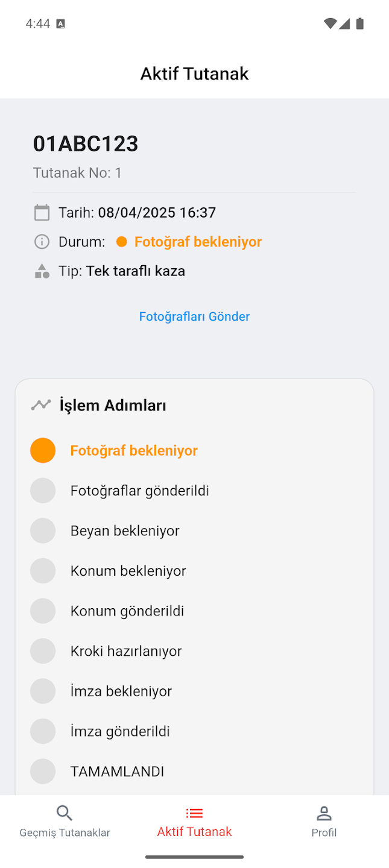Tap the orange status dot beside Durum
389x868 pixels.
point(121,242)
